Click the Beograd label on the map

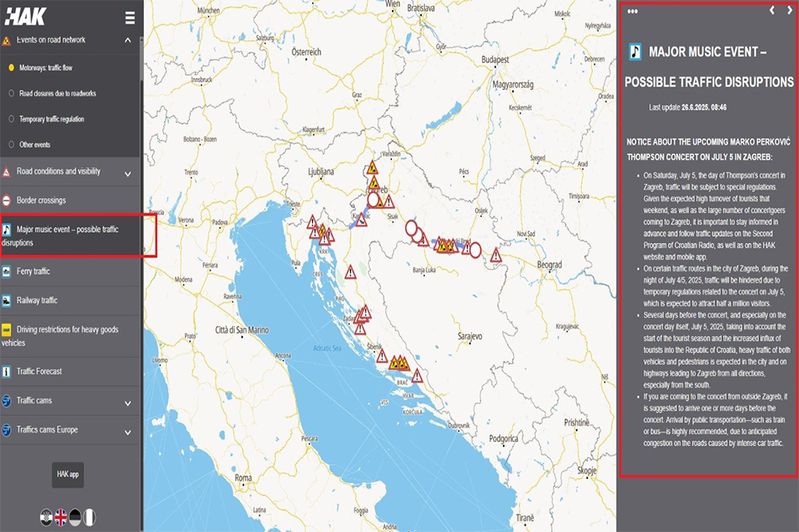click(549, 265)
